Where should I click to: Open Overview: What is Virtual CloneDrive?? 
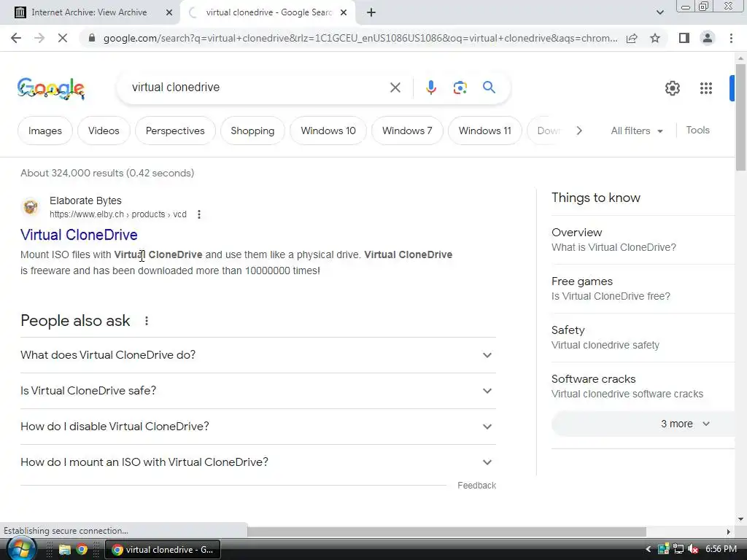coord(643,239)
